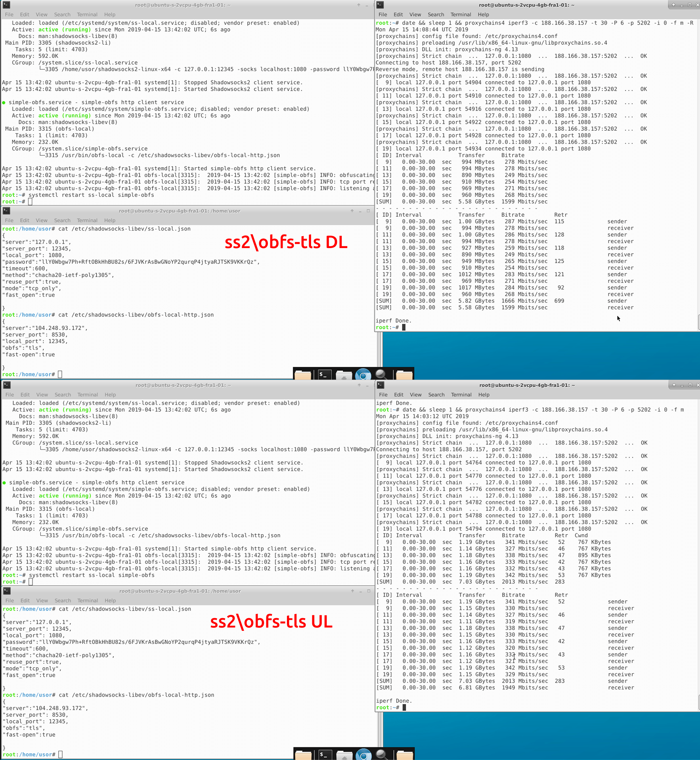The width and height of the screenshot is (700, 760).
Task: Maximize the iperf3 -R terminal window
Action: (x=690, y=5)
